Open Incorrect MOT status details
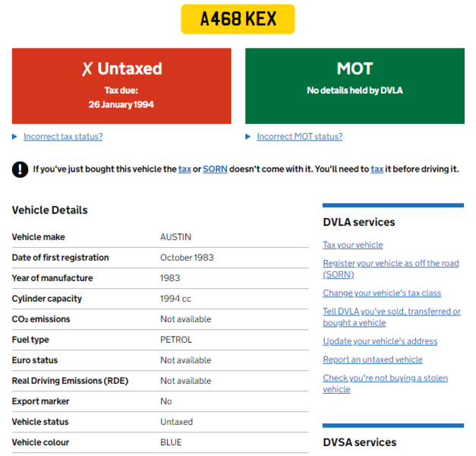The image size is (476, 456). point(299,137)
